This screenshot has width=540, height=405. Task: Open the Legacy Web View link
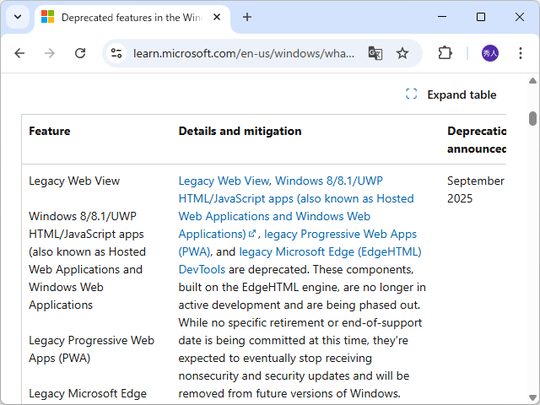pos(224,181)
